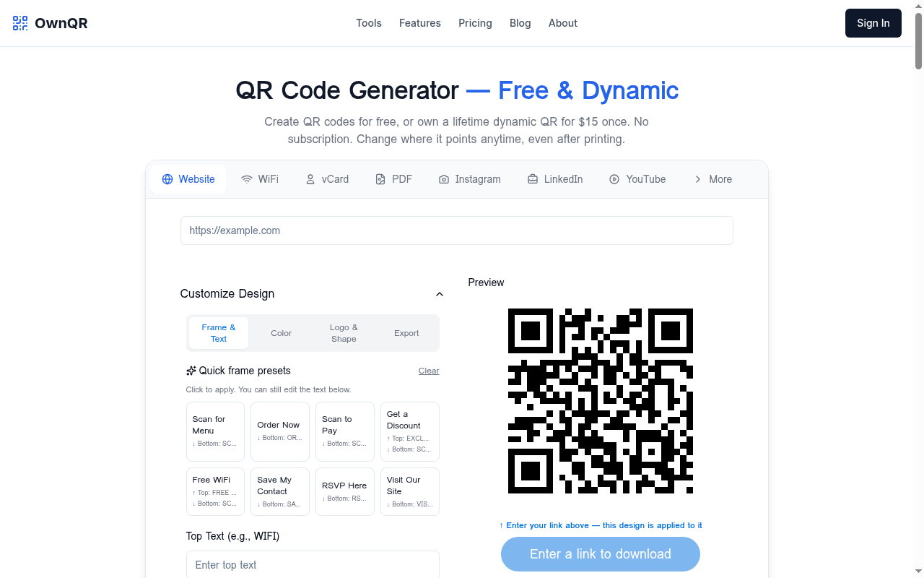
Task: Click the Instagram camera icon
Action: pyautogui.click(x=444, y=179)
